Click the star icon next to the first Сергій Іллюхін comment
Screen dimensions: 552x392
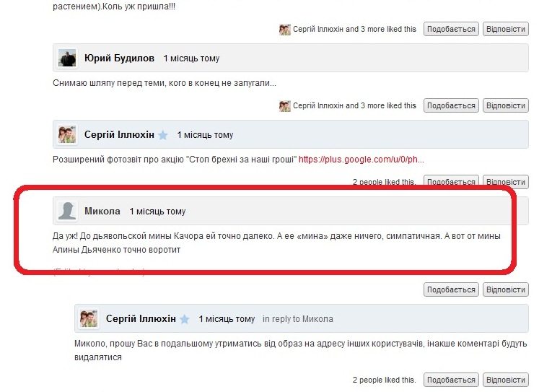click(162, 135)
